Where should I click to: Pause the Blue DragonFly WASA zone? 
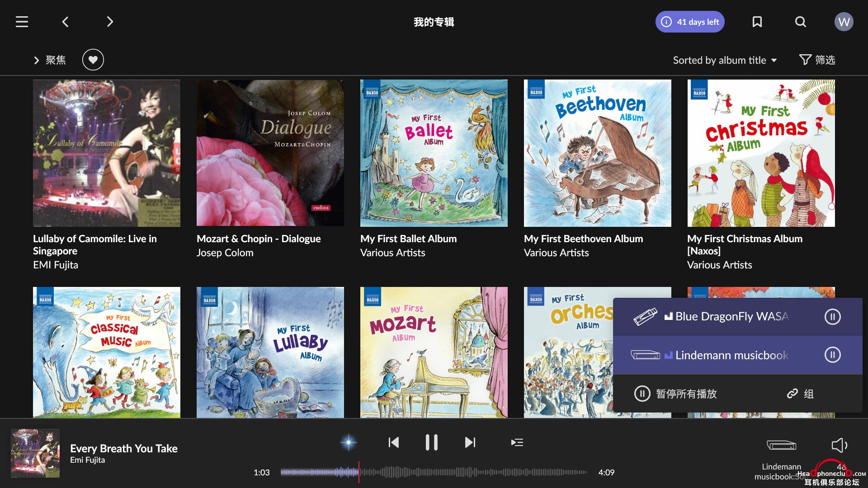pyautogui.click(x=832, y=317)
